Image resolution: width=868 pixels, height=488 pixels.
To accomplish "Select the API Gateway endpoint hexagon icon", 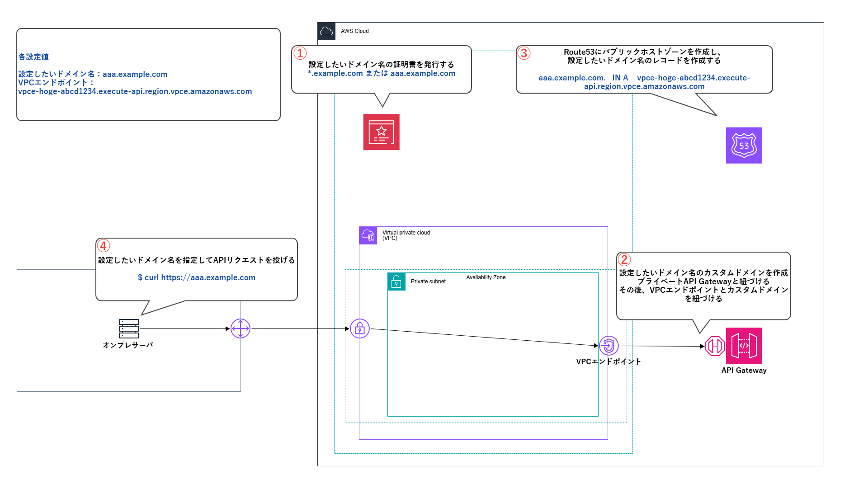I will click(x=715, y=346).
